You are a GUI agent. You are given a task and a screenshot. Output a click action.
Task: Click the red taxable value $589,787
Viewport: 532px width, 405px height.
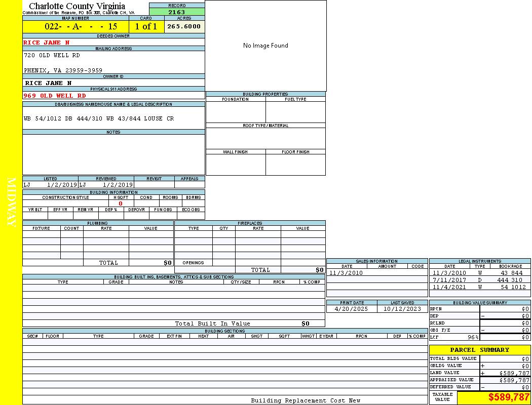pyautogui.click(x=509, y=397)
